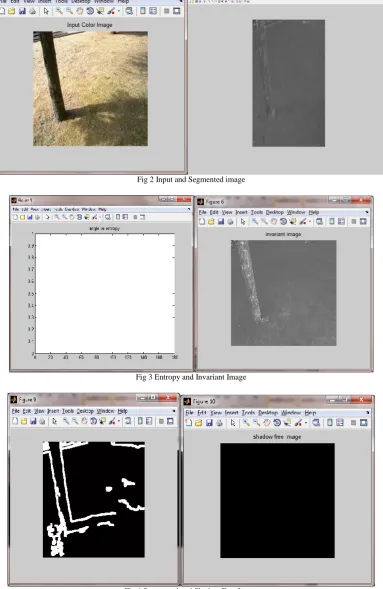
Task: Select Brush tool in Figure 6
Action: click(303, 222)
